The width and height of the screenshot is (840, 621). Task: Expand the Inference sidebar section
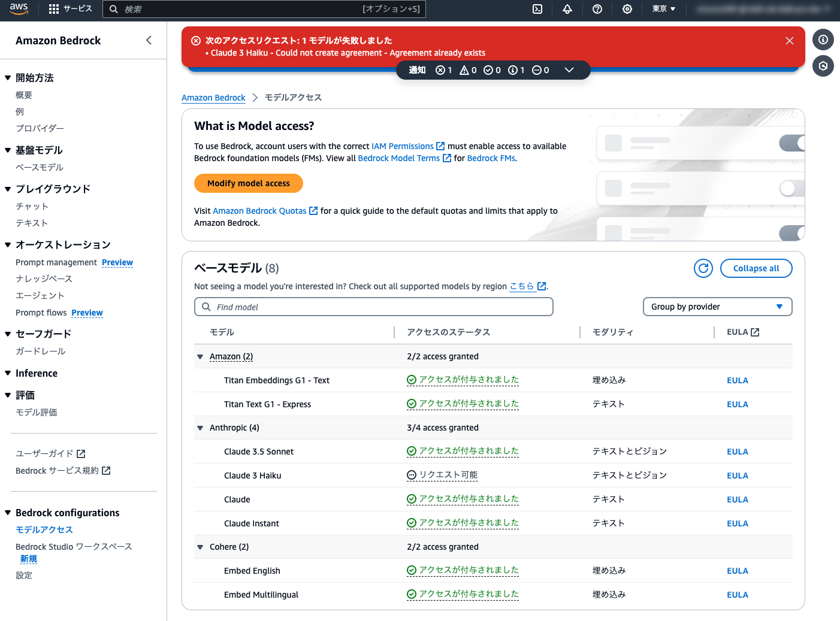(8, 373)
